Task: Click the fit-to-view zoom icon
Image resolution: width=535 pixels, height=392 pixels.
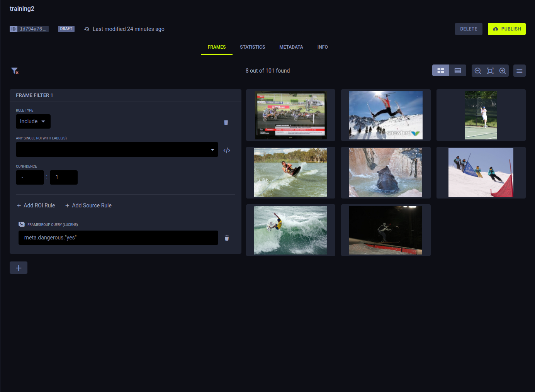Action: (x=490, y=71)
